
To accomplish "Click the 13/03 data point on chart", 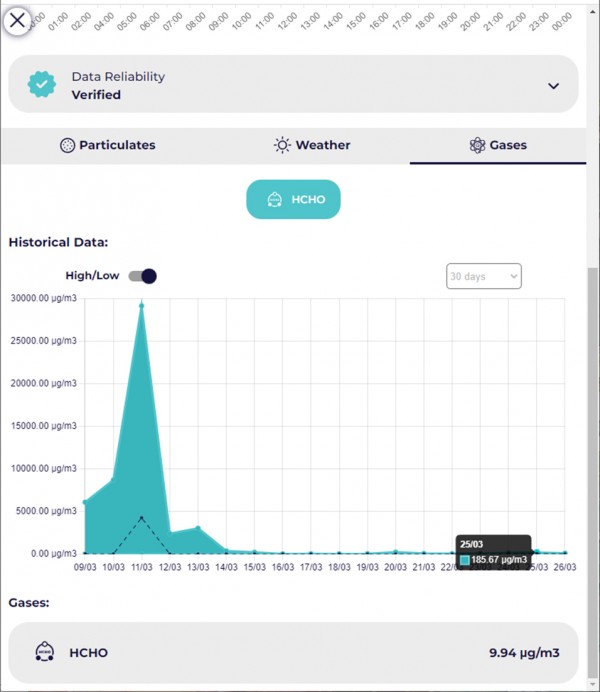I will point(199,528).
